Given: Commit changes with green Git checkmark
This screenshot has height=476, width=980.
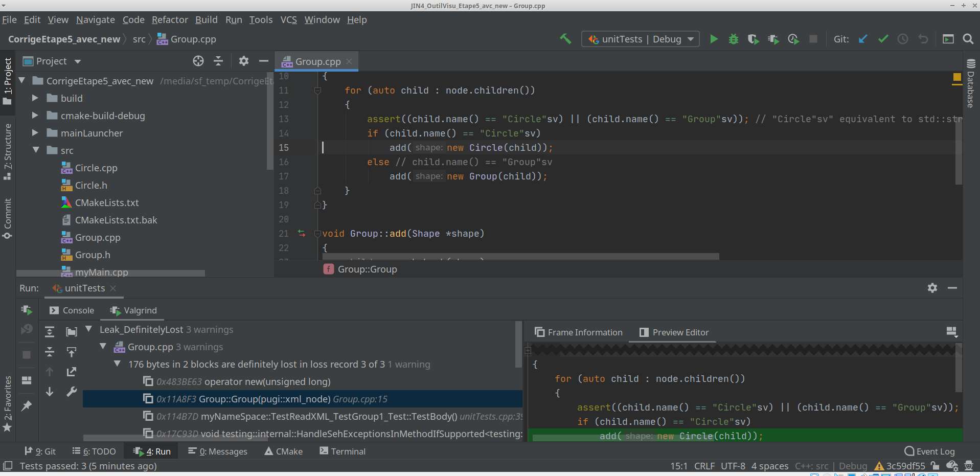Looking at the screenshot, I should (x=883, y=39).
